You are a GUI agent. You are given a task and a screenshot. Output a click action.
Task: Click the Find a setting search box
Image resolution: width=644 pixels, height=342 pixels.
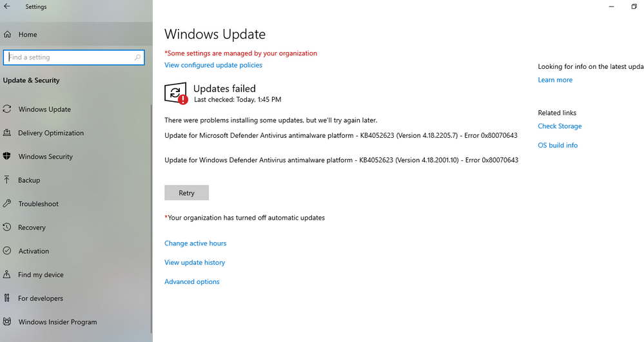pos(74,57)
